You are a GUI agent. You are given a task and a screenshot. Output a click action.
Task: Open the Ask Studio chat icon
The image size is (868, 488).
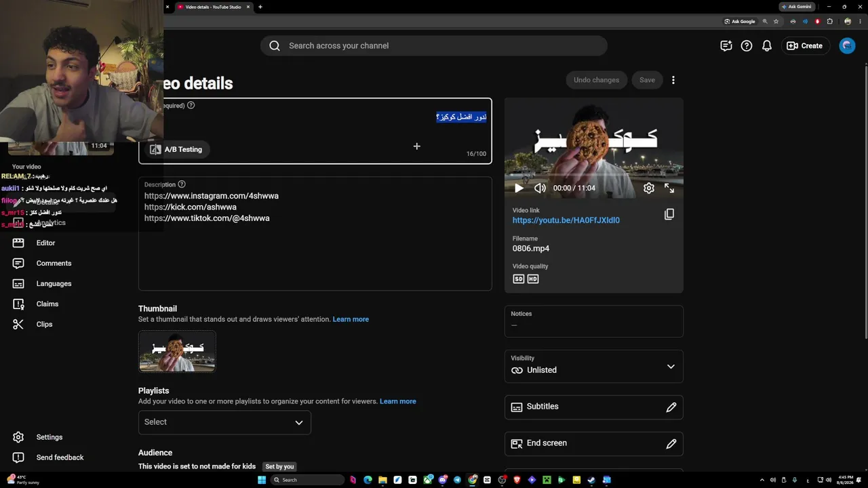(726, 46)
